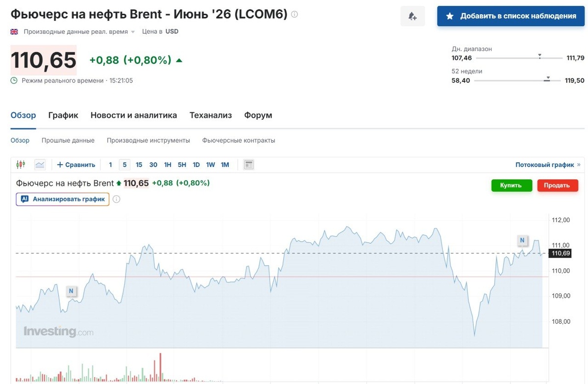Switch chart to area line view
This screenshot has width=588, height=384.
(x=40, y=165)
